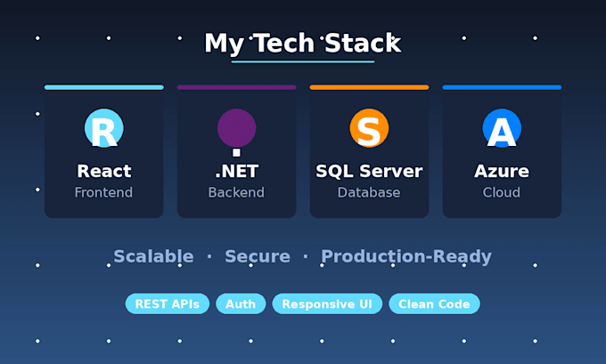Click the orange bar above SQL Server

[369, 87]
